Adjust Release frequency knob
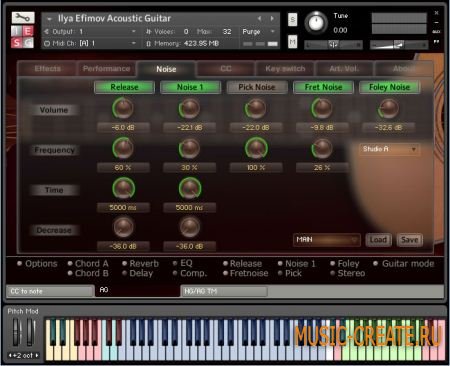450x366 pixels. pyautogui.click(x=123, y=148)
